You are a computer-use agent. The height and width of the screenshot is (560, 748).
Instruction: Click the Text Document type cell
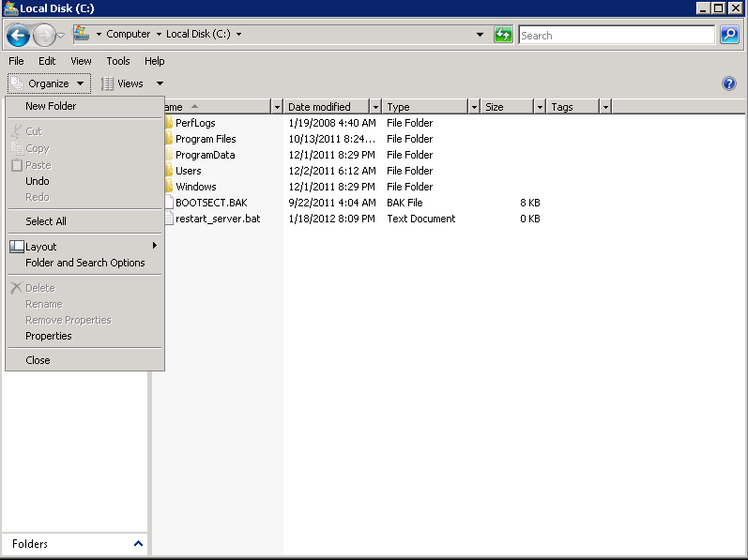(420, 219)
